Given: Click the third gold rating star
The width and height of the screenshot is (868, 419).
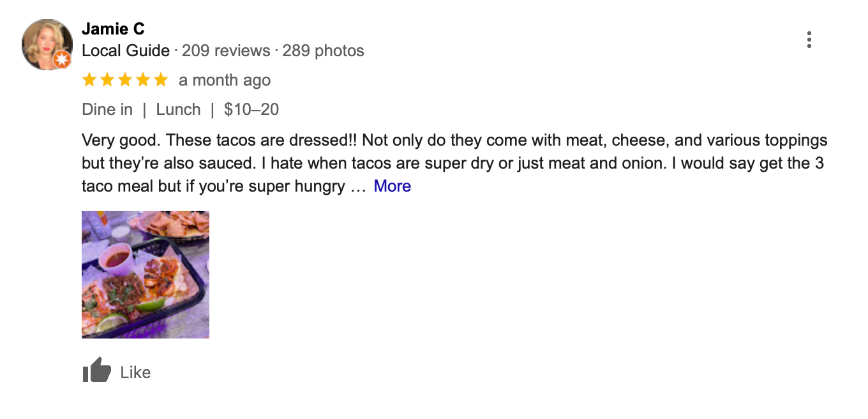Looking at the screenshot, I should [x=125, y=80].
